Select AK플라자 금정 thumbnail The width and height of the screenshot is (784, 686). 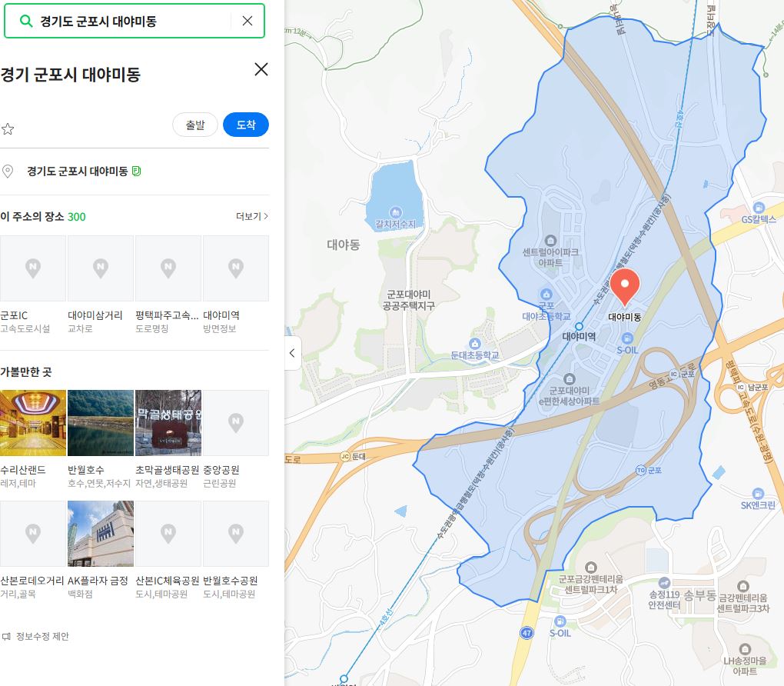(101, 534)
